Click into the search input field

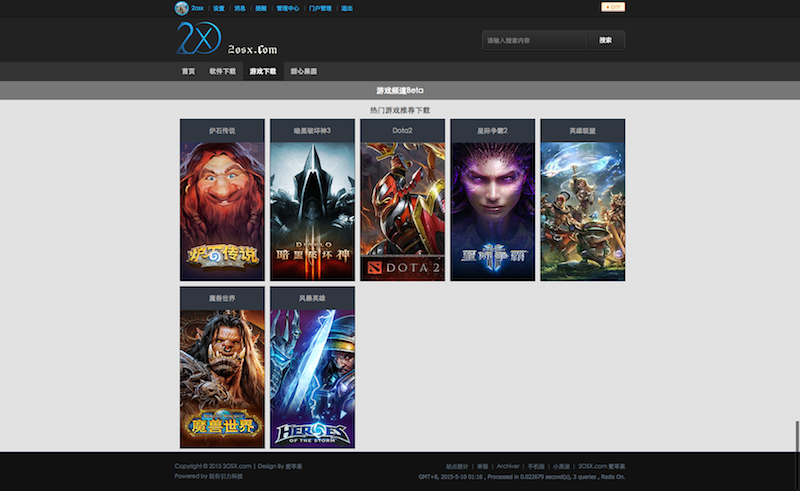(534, 40)
